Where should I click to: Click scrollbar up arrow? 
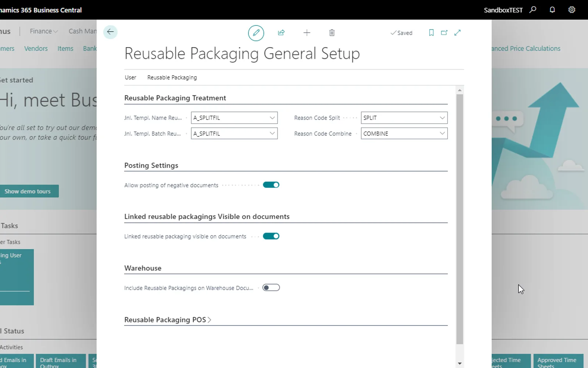pyautogui.click(x=460, y=90)
